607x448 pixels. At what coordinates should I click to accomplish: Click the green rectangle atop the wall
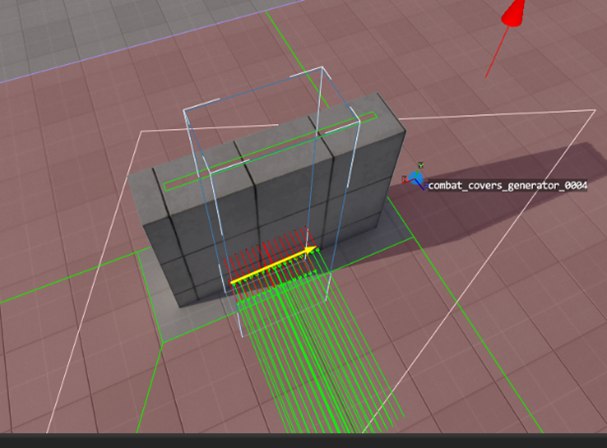coord(270,151)
